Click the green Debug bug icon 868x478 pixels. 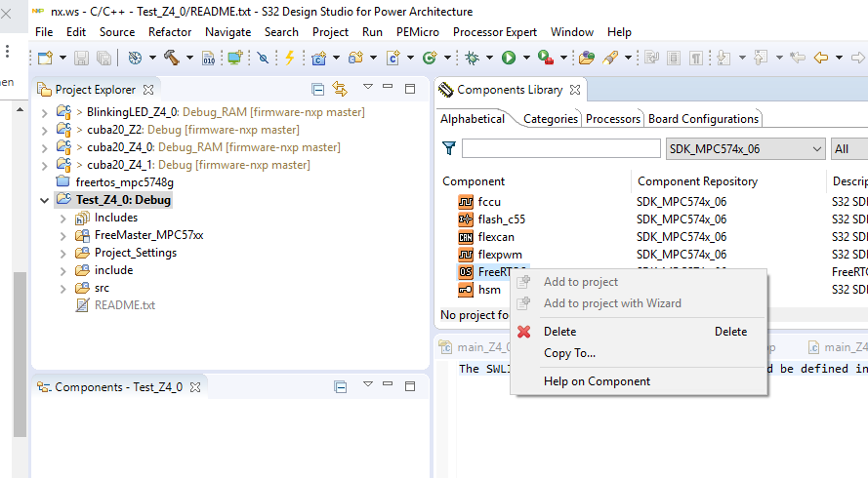[472, 59]
